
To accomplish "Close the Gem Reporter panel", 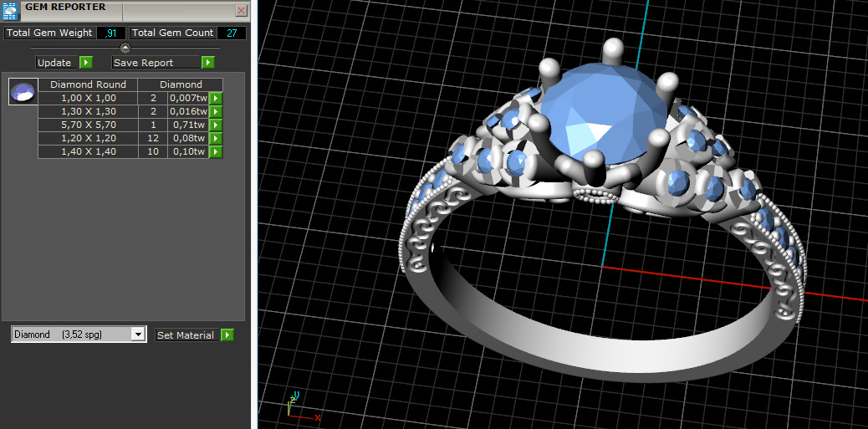I will pyautogui.click(x=242, y=11).
